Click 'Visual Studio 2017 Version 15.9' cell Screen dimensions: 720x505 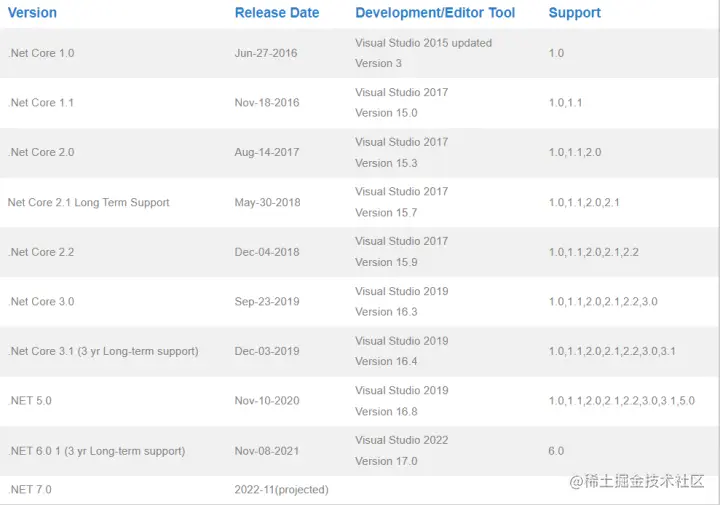(401, 252)
